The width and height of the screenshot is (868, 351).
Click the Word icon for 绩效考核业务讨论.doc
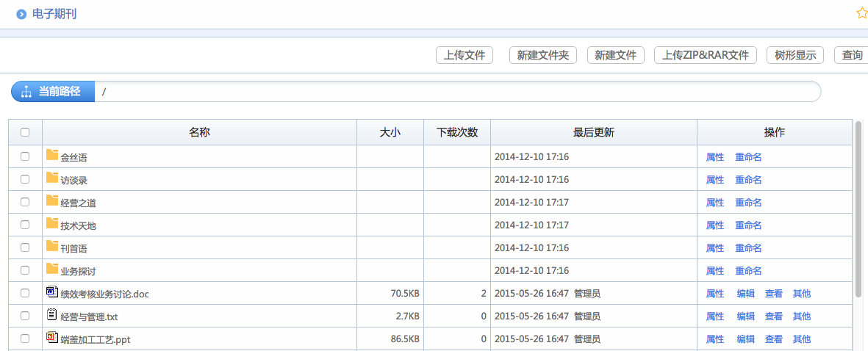point(51,292)
